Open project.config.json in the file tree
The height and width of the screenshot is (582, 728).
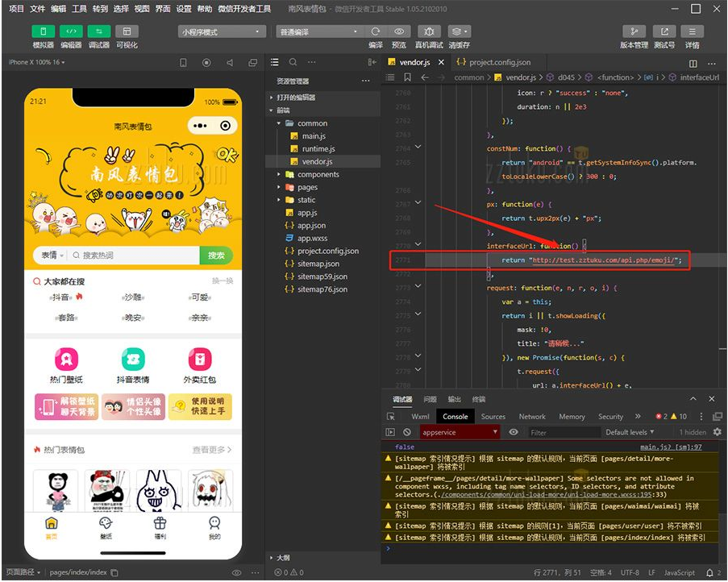coord(327,251)
